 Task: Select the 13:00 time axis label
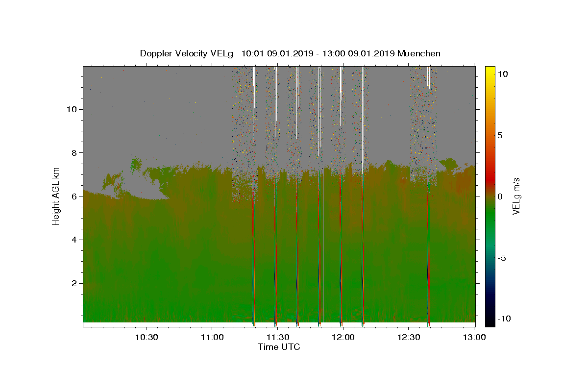coord(474,337)
